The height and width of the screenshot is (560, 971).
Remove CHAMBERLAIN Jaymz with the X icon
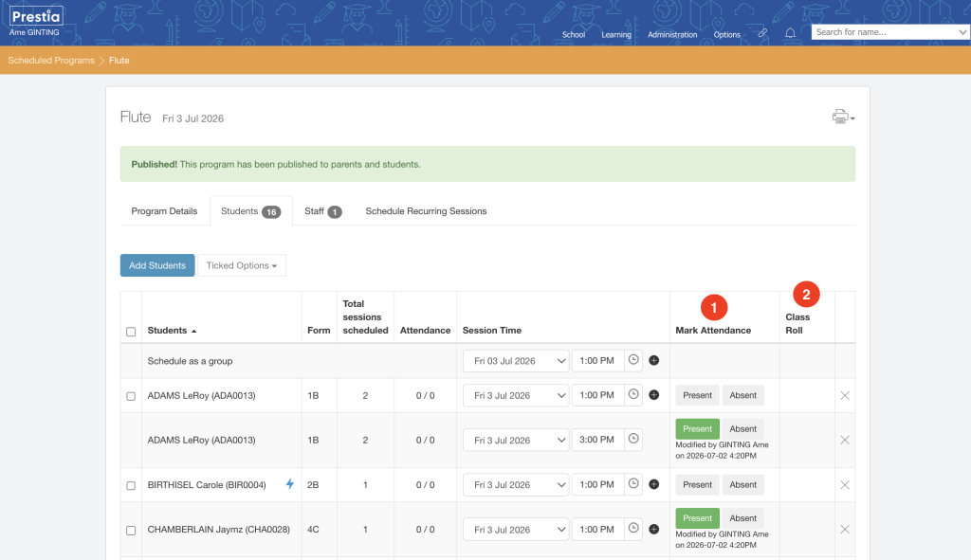pos(845,530)
